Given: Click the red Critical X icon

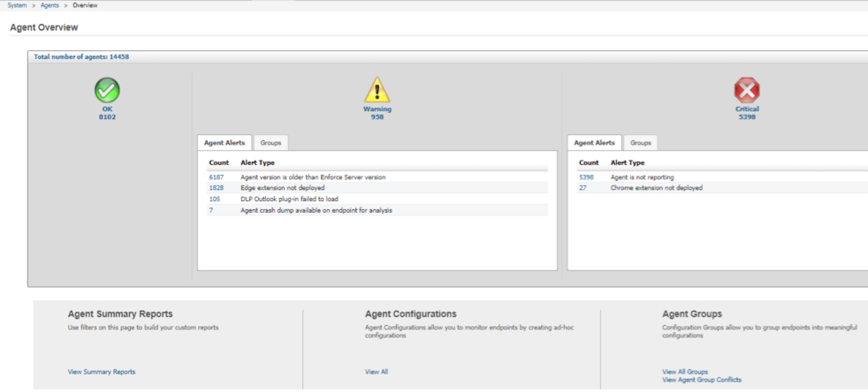Looking at the screenshot, I should 747,90.
